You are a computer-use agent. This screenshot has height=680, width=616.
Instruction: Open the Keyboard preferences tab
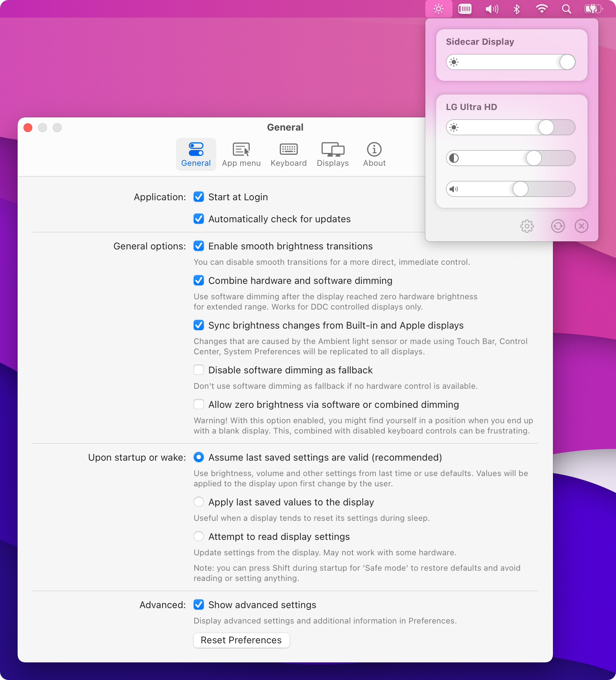pos(289,154)
